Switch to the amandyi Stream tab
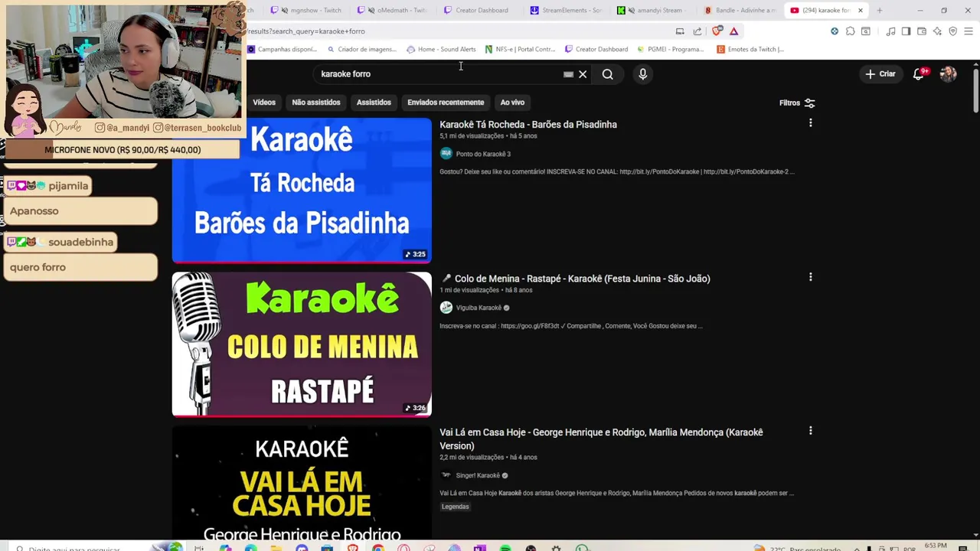Screen dimensions: 980x551 coord(652,11)
